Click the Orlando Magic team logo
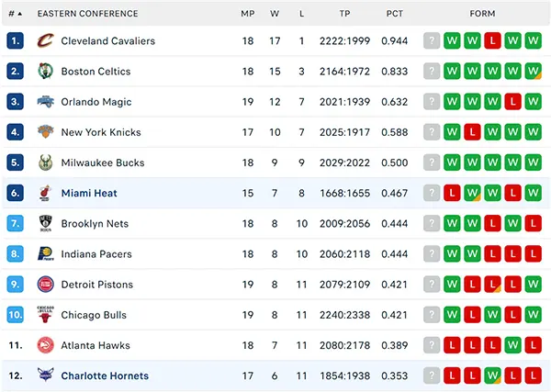 point(46,102)
